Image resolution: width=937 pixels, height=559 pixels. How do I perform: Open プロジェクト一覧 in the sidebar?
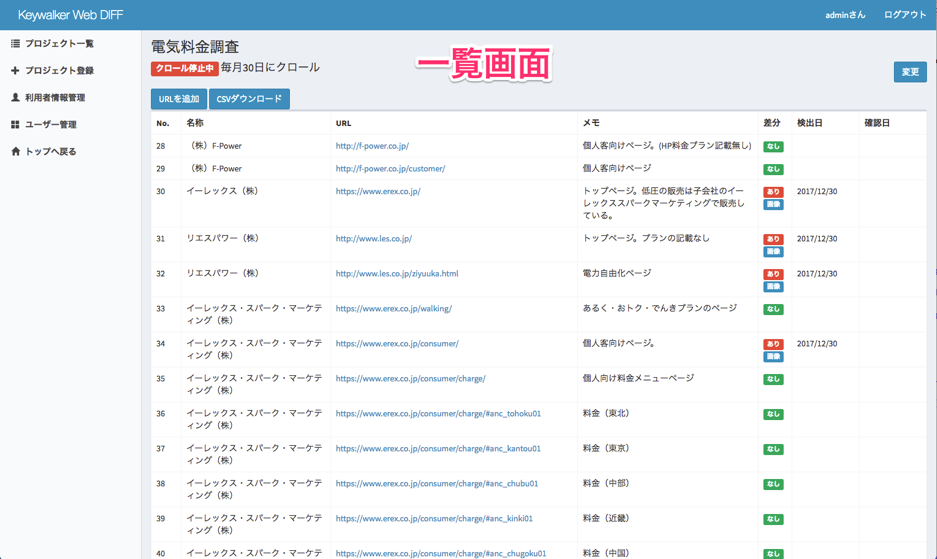pos(59,44)
